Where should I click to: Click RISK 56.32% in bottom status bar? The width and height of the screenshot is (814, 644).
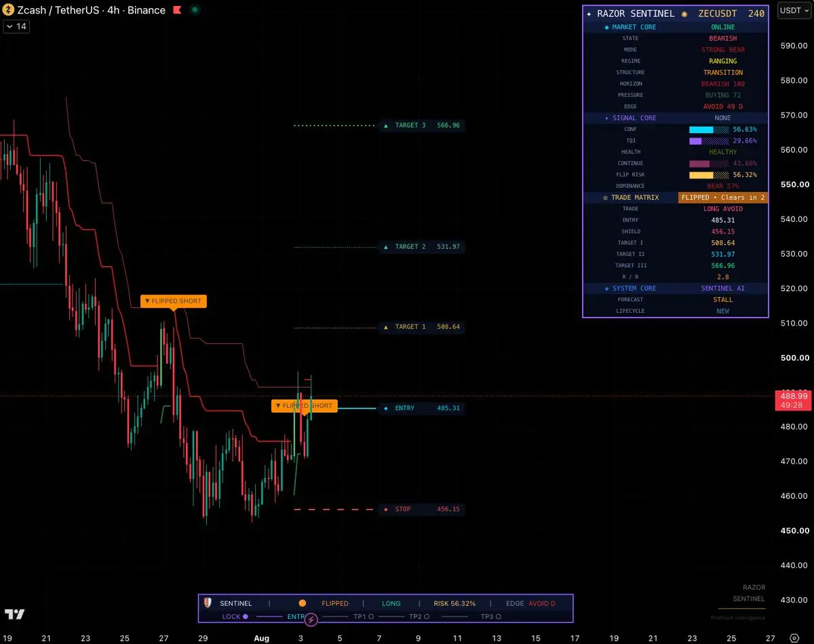point(454,603)
